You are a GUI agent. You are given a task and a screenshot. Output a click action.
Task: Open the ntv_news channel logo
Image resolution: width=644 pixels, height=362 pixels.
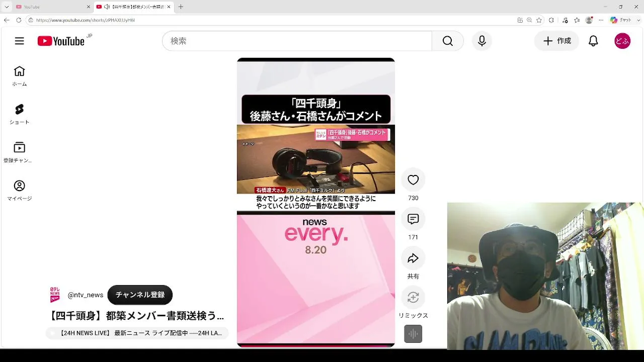coord(55,295)
